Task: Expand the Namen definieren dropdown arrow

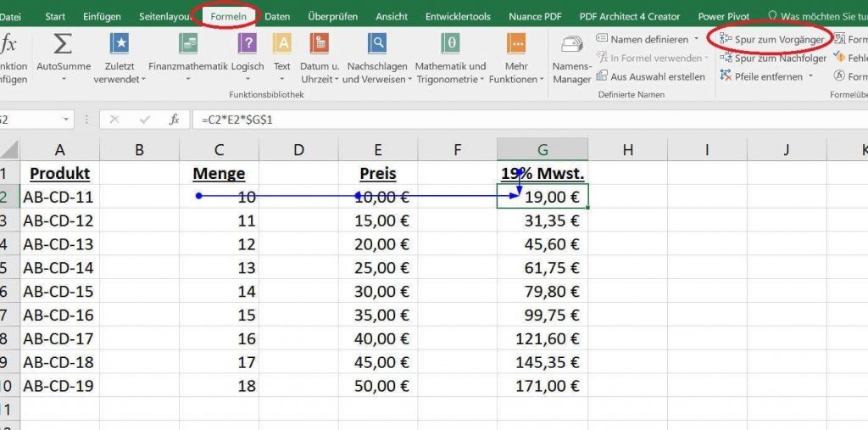Action: [x=697, y=39]
